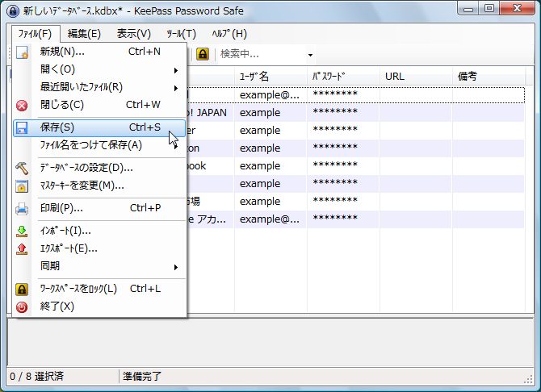Expand the 最近開いたファイル(R) submenu
Screen dimensions: 541x392
pos(99,88)
